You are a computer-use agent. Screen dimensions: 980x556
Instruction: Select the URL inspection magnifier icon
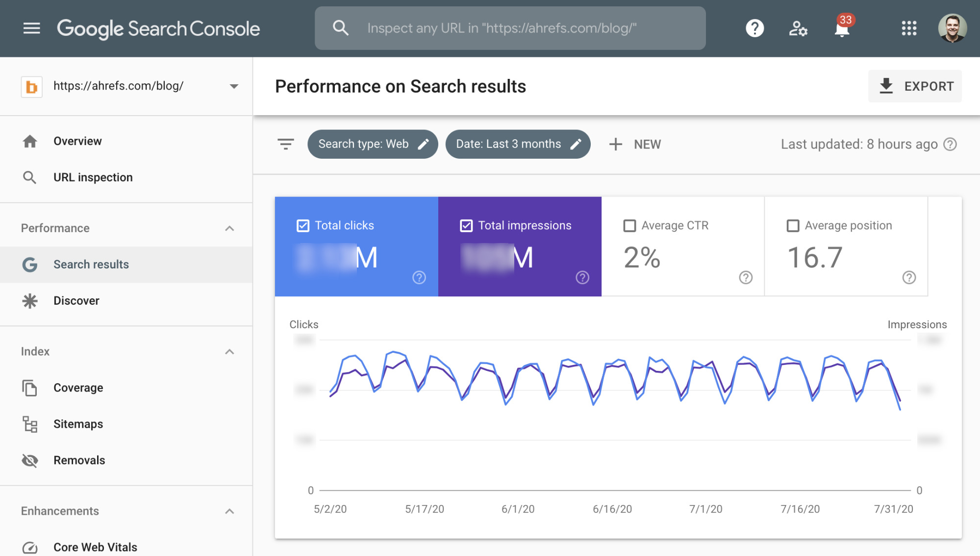30,177
